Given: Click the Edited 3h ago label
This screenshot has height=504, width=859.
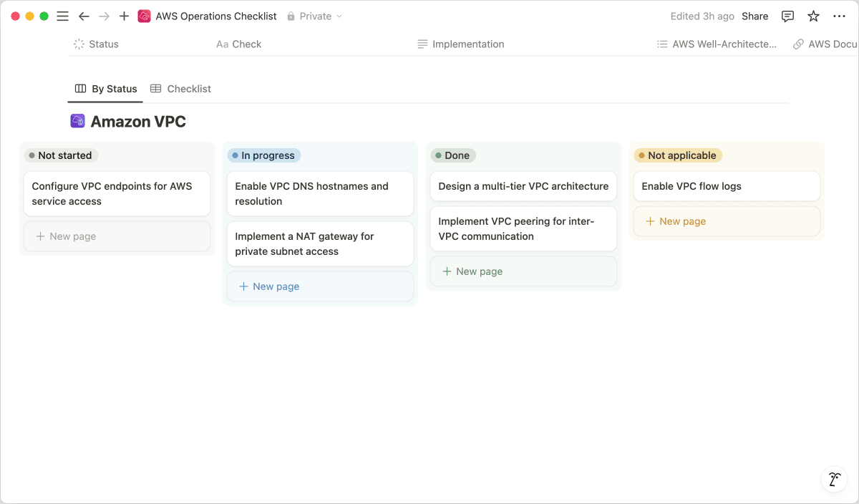Looking at the screenshot, I should point(702,16).
